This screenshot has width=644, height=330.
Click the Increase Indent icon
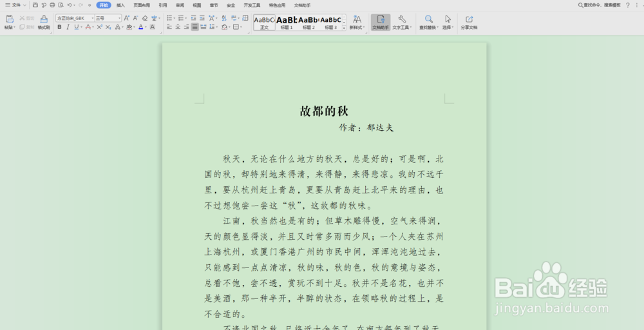202,18
